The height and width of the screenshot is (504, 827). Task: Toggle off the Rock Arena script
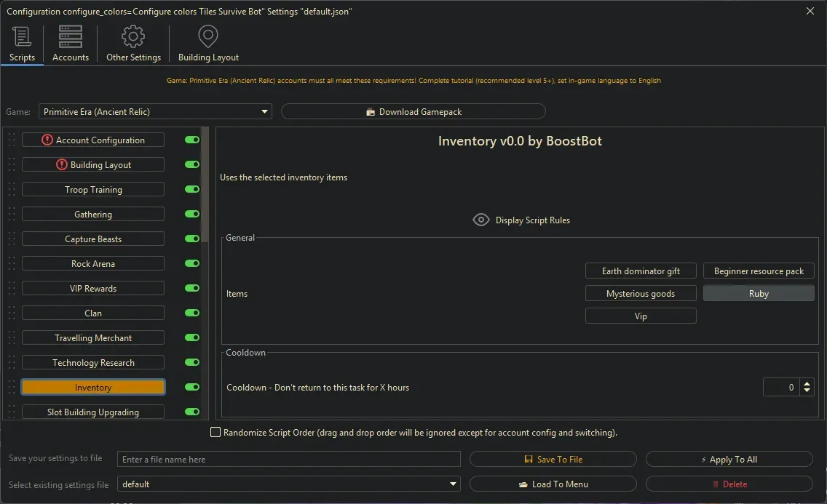coord(191,263)
